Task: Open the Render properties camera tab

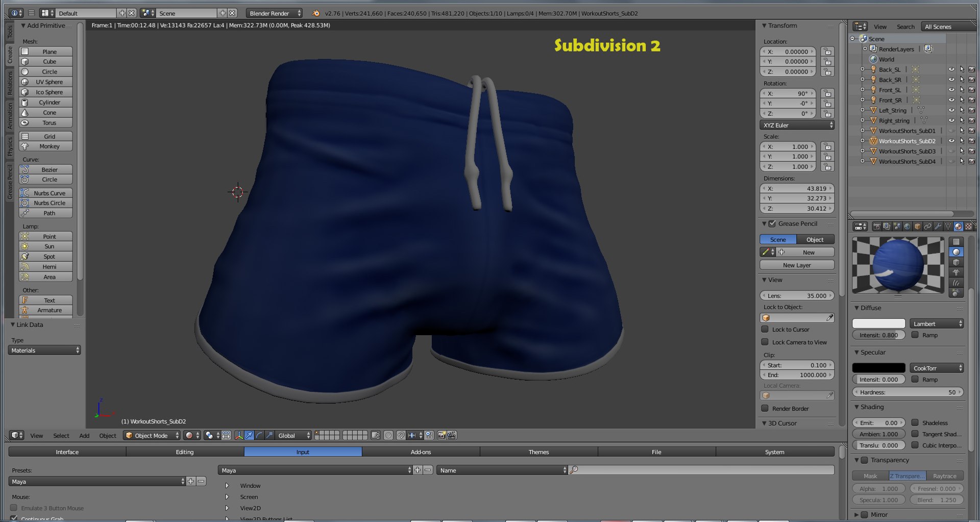Action: pos(876,227)
